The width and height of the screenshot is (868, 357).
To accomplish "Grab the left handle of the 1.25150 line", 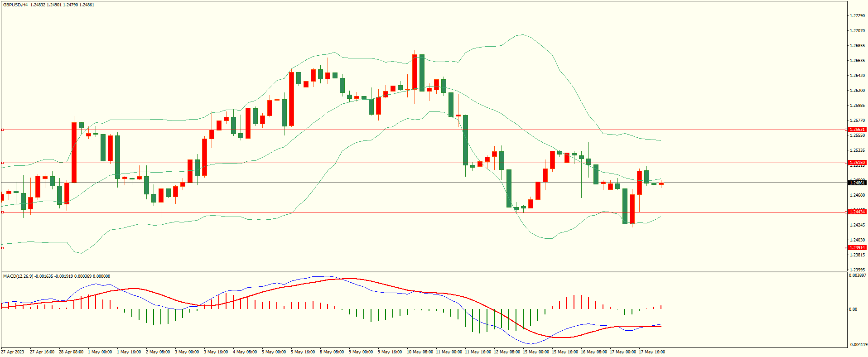I will tap(2, 163).
